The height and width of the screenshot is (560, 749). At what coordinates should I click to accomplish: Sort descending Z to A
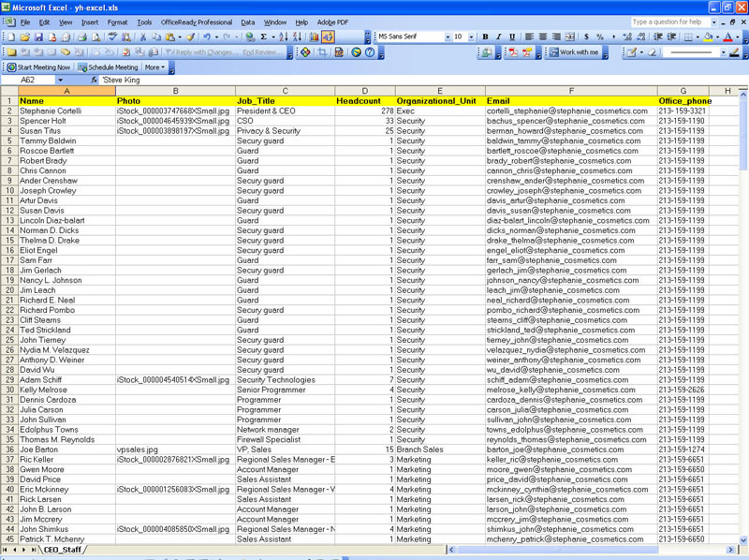[297, 37]
